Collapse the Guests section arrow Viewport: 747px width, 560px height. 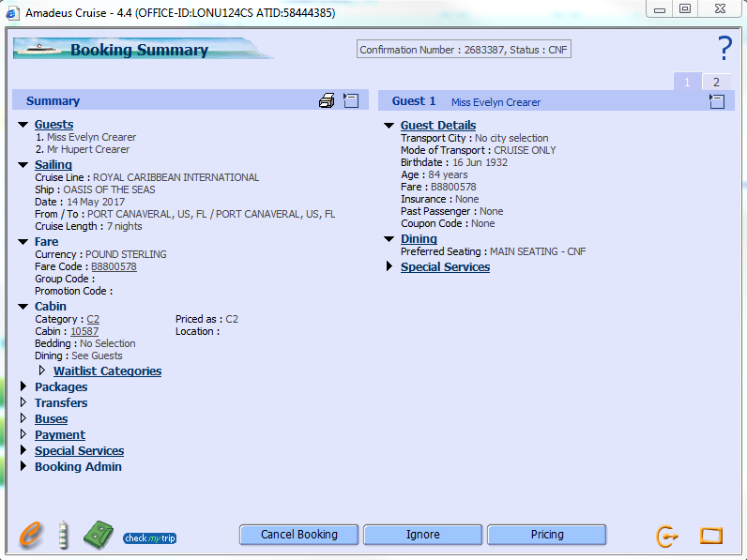click(23, 125)
